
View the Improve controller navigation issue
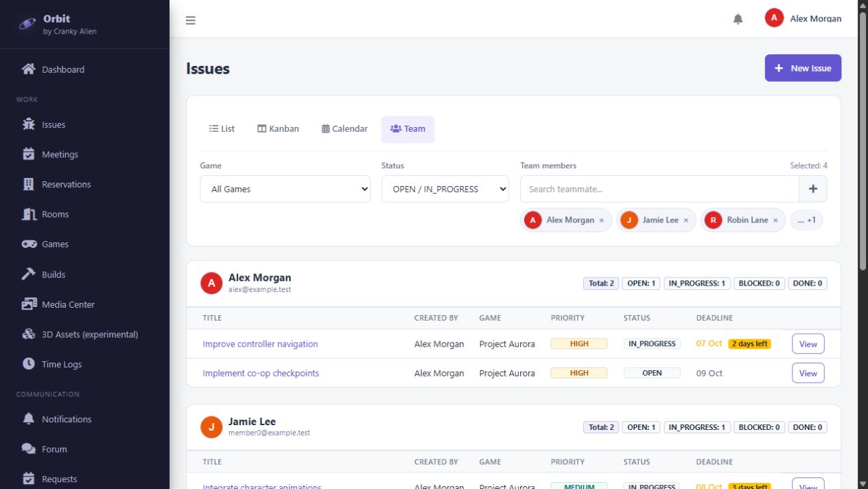(x=808, y=343)
